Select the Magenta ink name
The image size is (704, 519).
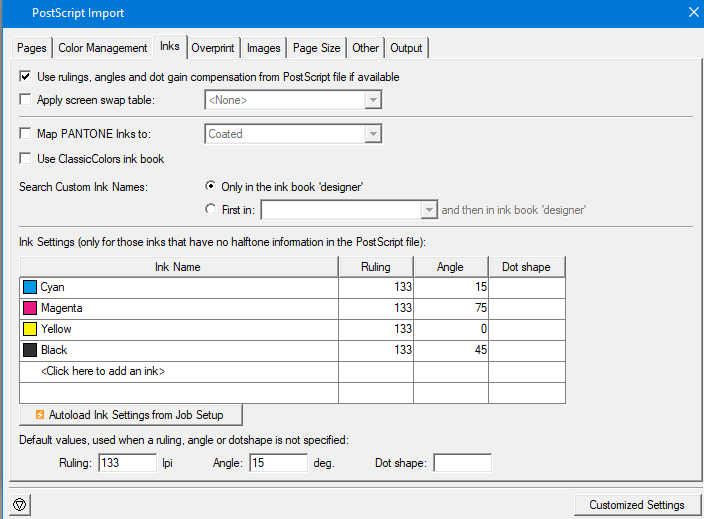pyautogui.click(x=62, y=308)
